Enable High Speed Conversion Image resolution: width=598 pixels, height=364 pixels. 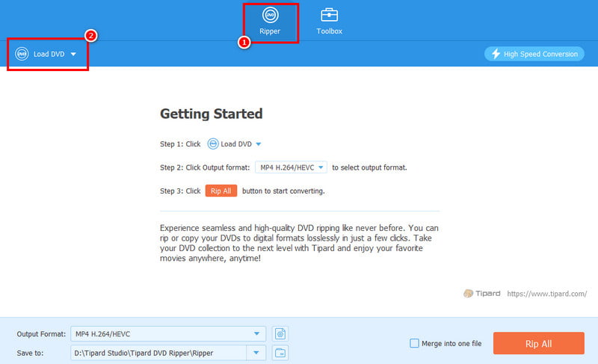(534, 54)
